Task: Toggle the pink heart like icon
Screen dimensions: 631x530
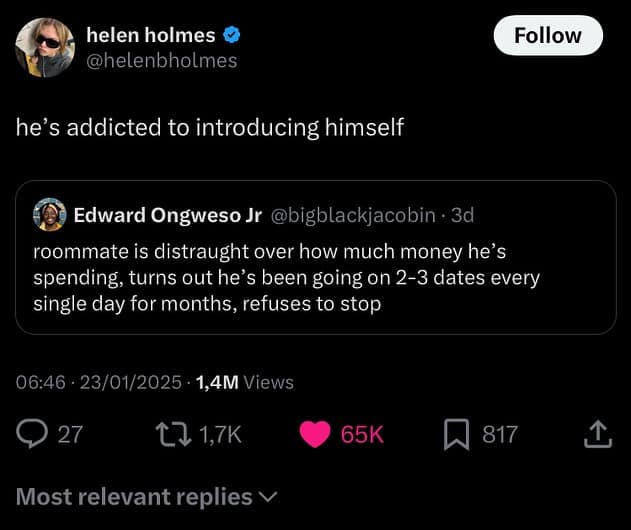Action: pos(315,433)
